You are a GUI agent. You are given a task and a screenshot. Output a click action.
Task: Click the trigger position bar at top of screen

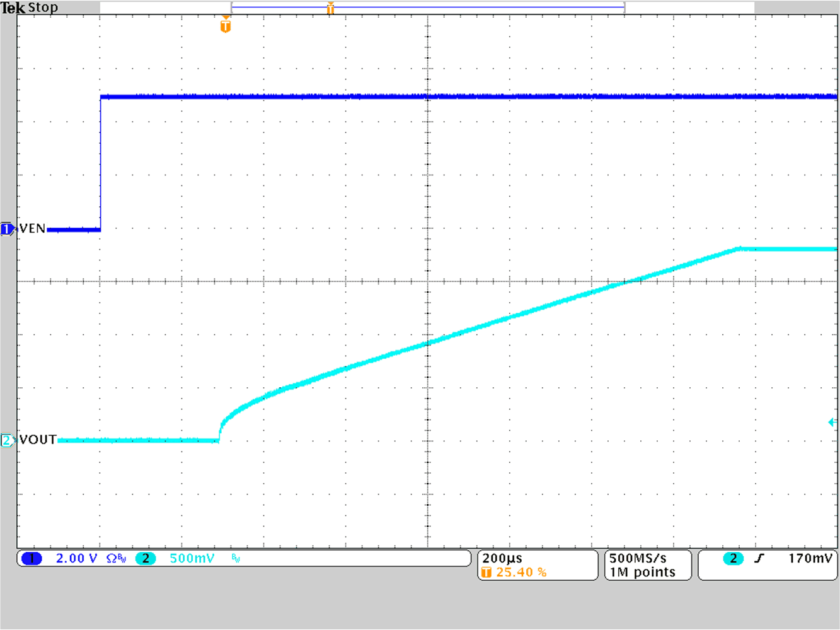pyautogui.click(x=427, y=8)
